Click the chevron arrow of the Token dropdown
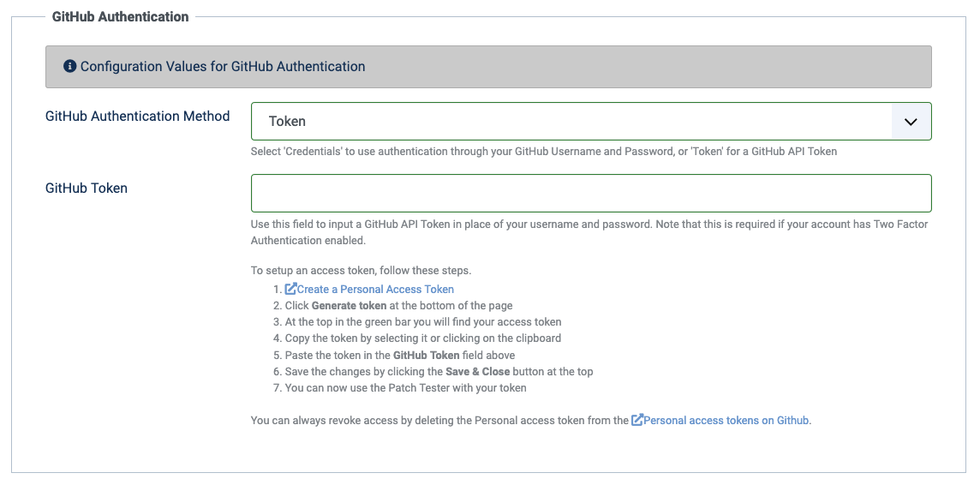 [911, 122]
